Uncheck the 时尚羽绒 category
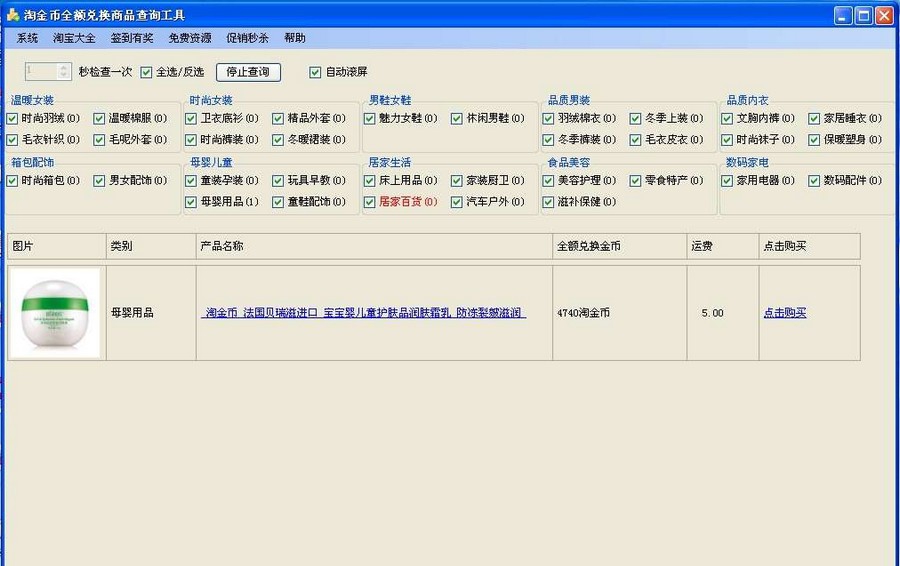The width and height of the screenshot is (900, 566). coord(13,118)
